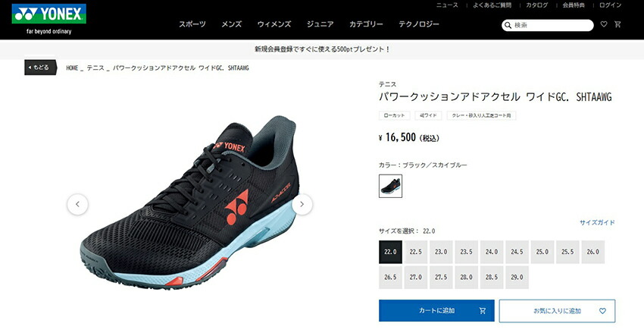Click the もどる back button
The height and width of the screenshot is (333, 644).
(x=40, y=68)
